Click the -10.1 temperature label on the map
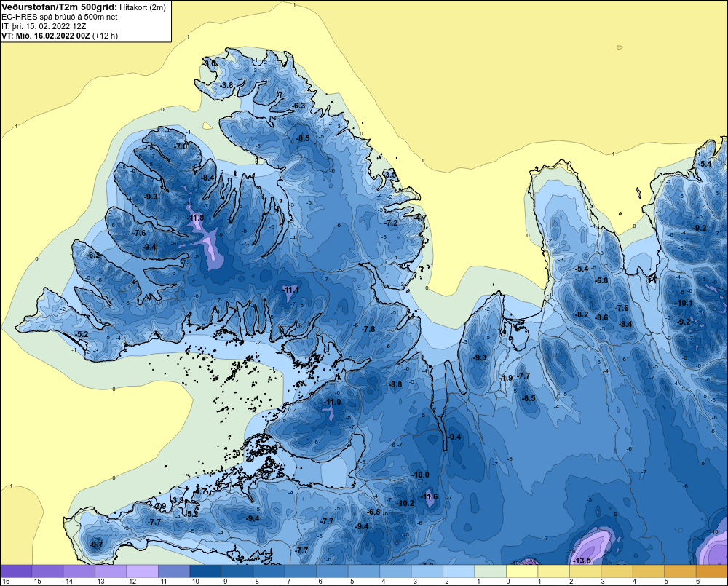This screenshot has width=728, height=586. 684,303
